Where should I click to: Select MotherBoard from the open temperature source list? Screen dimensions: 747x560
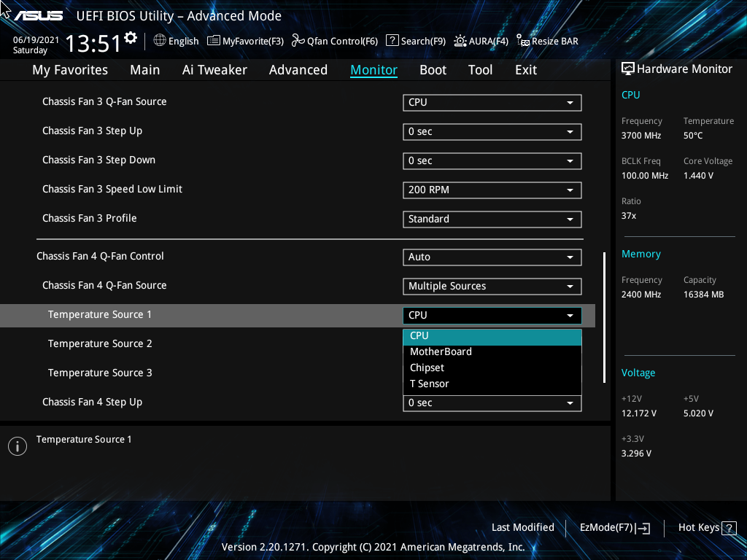click(441, 351)
